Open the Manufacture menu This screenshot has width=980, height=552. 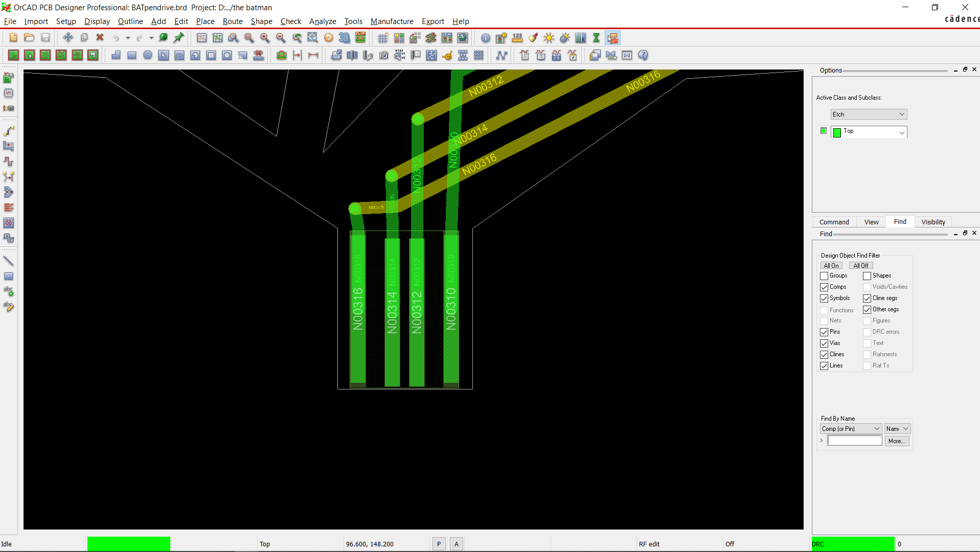(x=392, y=21)
